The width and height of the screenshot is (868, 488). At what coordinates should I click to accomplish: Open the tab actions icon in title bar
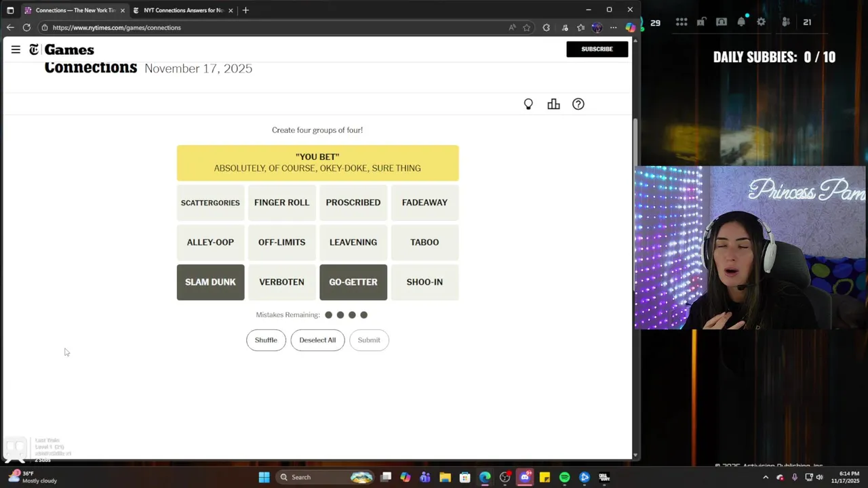point(10,10)
